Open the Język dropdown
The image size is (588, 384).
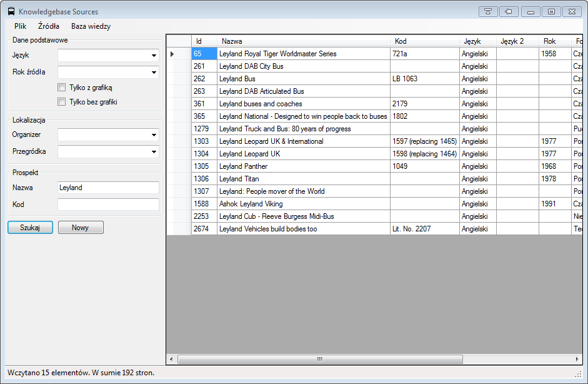pos(154,56)
